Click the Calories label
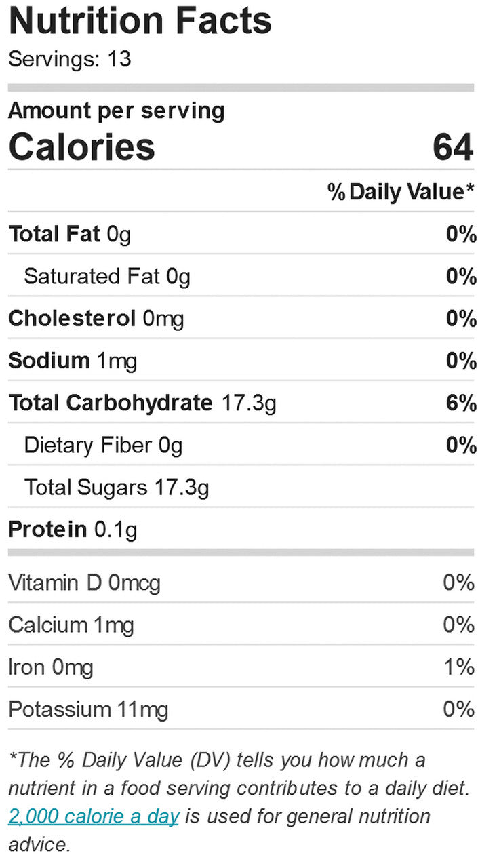Screen dimensions: 478x868 coord(81,146)
